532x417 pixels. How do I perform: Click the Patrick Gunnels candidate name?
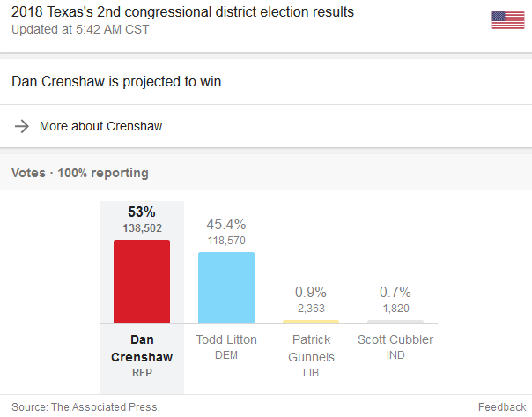pyautogui.click(x=311, y=348)
